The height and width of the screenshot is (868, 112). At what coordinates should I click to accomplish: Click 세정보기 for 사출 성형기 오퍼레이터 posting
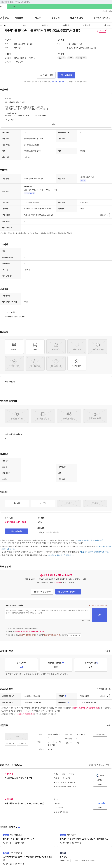pos(100,808)
